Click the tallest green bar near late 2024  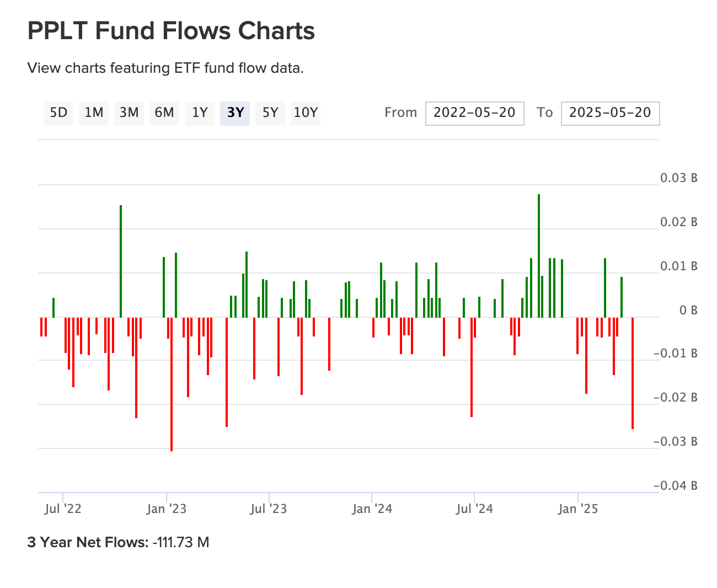(539, 256)
